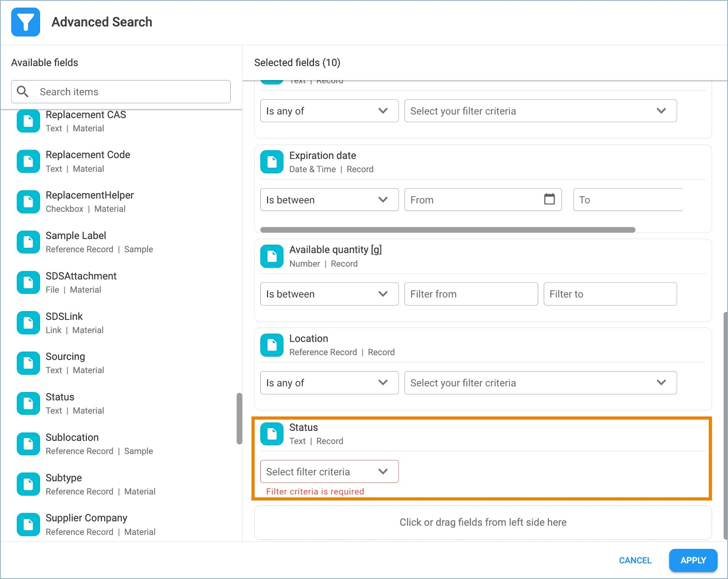
Task: Click the 'Location' card title
Action: coord(308,338)
